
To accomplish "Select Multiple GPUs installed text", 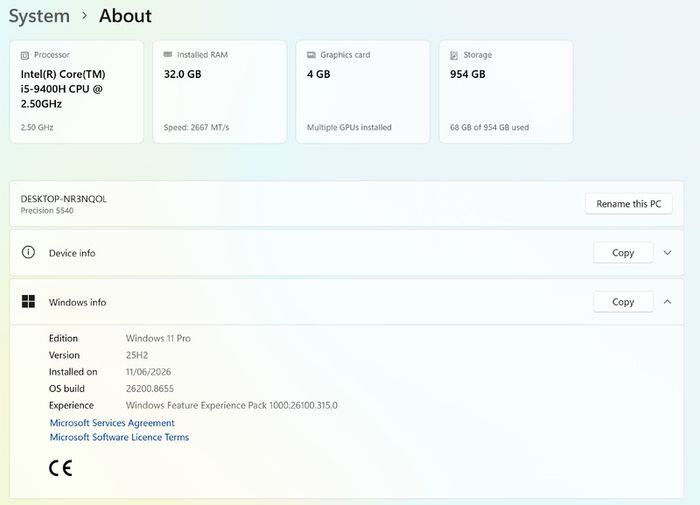I will pyautogui.click(x=349, y=127).
